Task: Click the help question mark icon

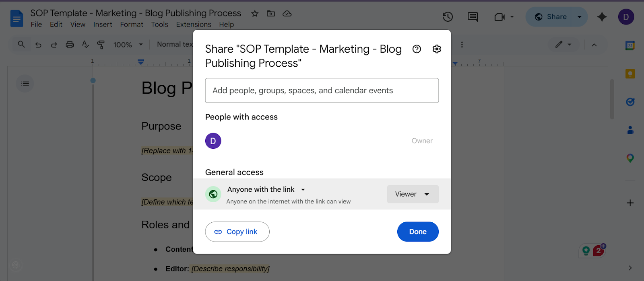Action: (417, 49)
